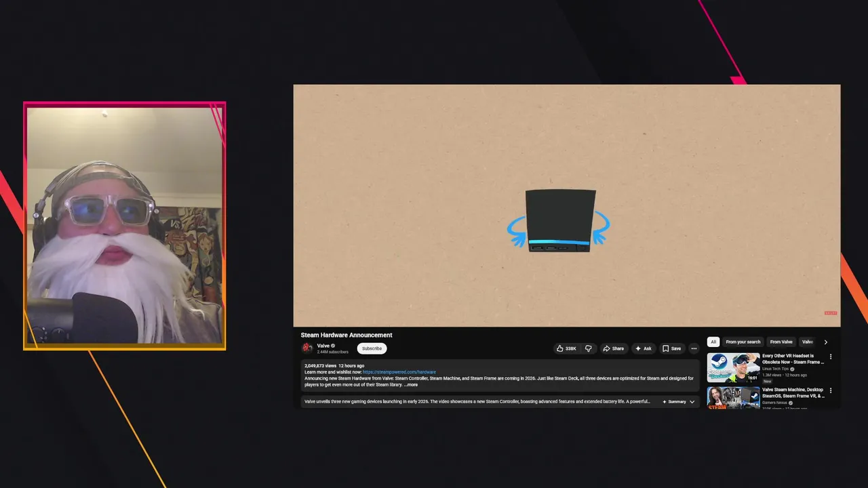
Task: Click the Linus Tech Tips verified badge
Action: tap(791, 369)
